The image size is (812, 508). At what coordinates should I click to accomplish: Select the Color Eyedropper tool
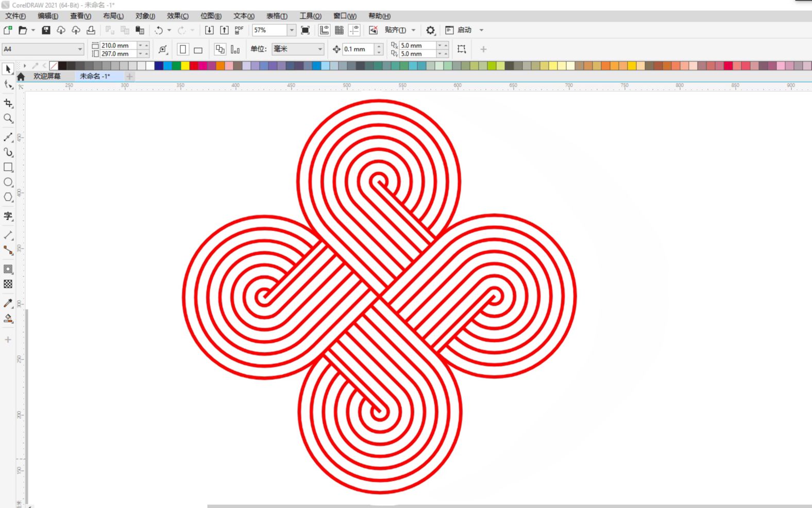[8, 303]
